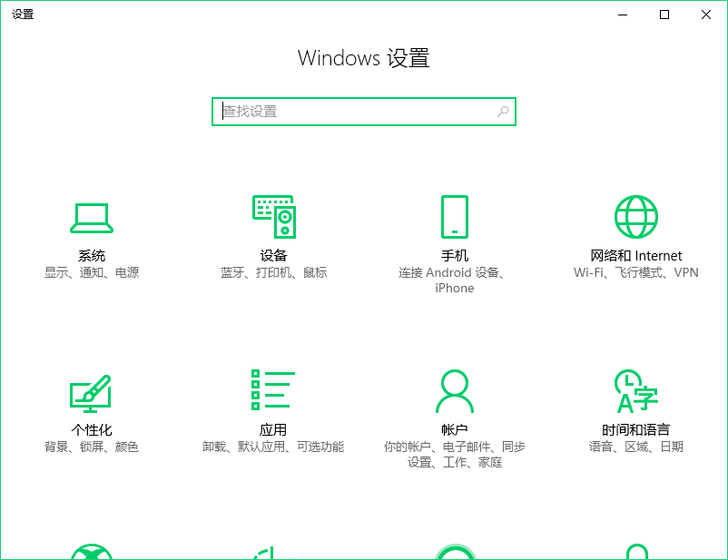The width and height of the screenshot is (728, 560).
Task: Open the 系统 settings icon
Action: pyautogui.click(x=91, y=216)
